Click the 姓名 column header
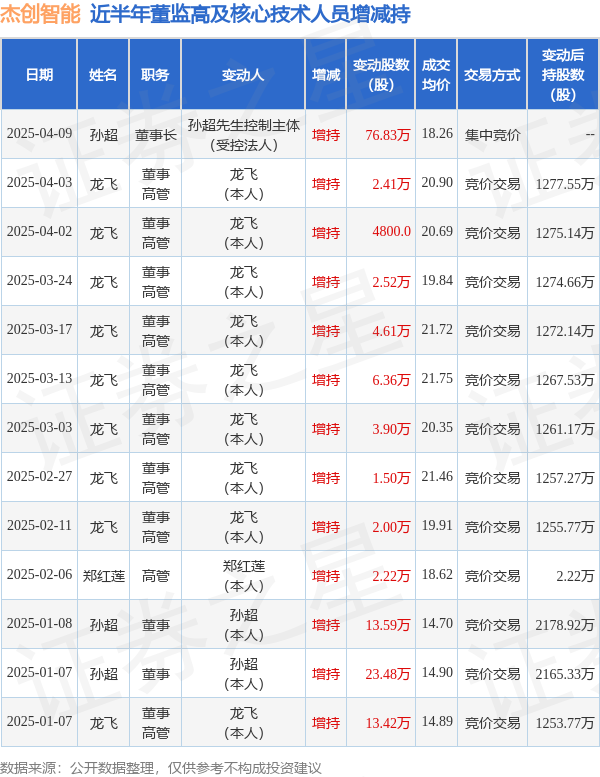Image resolution: width=600 pixels, height=777 pixels. click(x=103, y=75)
